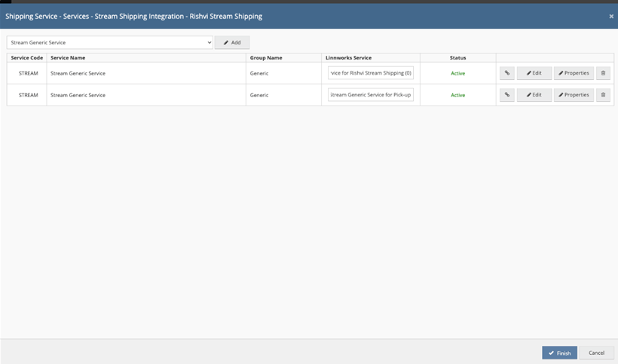The height and width of the screenshot is (364, 618).
Task: Click the Linnworks Service field for Rishvi Stream Shipping
Action: pyautogui.click(x=371, y=73)
